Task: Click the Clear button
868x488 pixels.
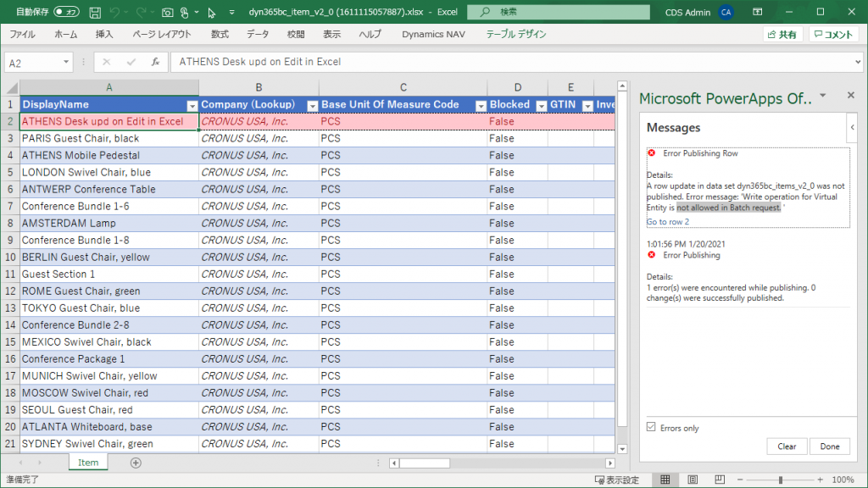Action: (787, 446)
